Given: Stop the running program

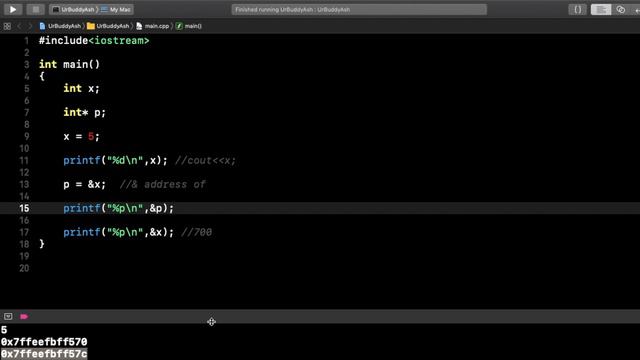Looking at the screenshot, I should coord(36,9).
